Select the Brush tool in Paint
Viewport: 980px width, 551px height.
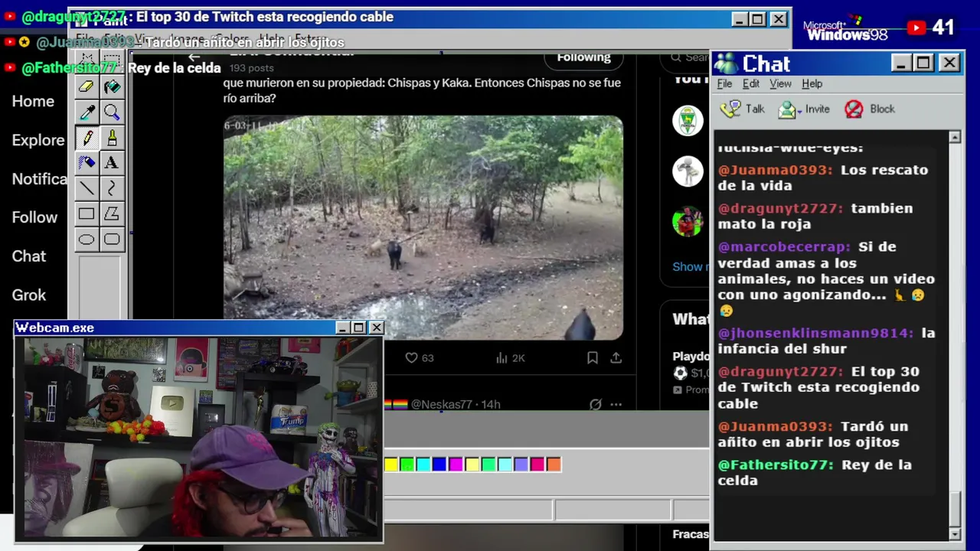[112, 138]
